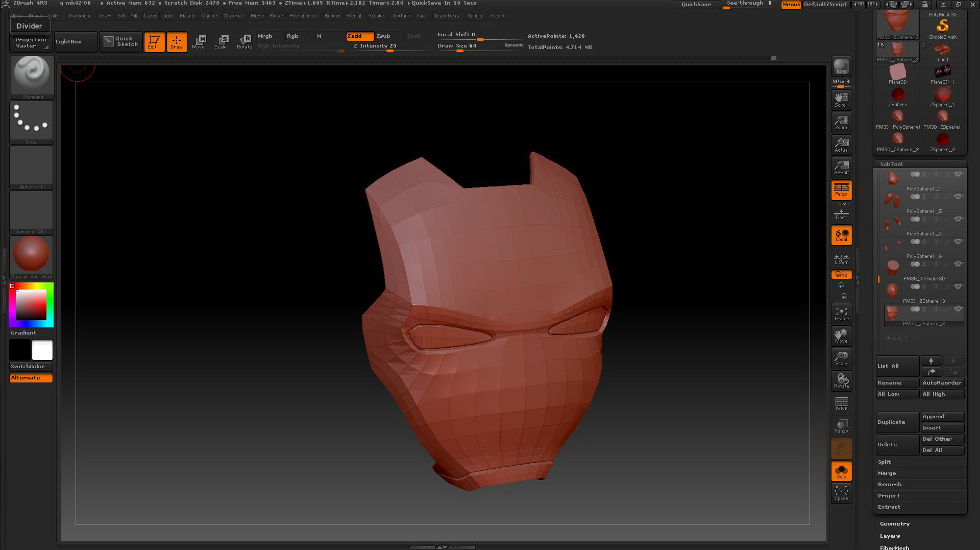The image size is (980, 550).
Task: Open the LightBox browser
Action: pyautogui.click(x=76, y=41)
